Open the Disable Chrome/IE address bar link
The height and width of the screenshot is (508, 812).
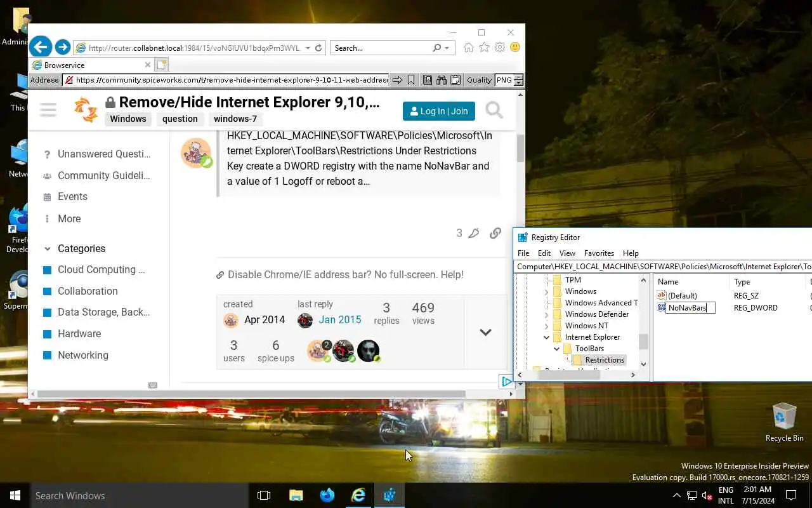[x=345, y=275]
